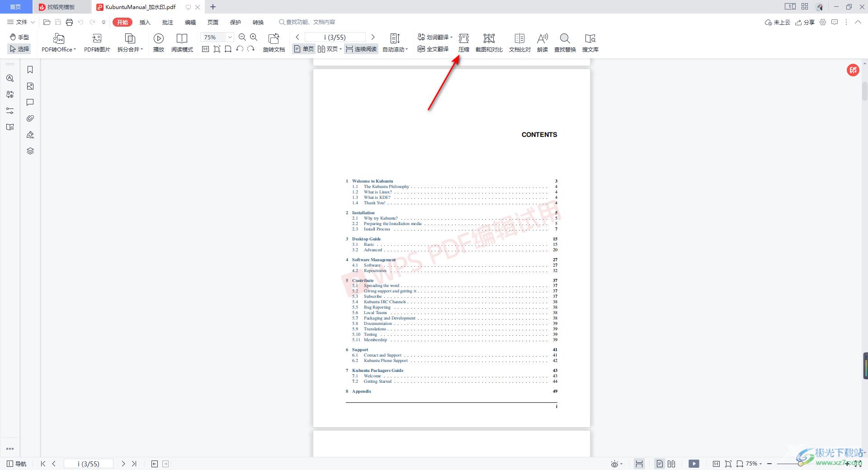Click PDF转图片 convert to image

point(97,43)
